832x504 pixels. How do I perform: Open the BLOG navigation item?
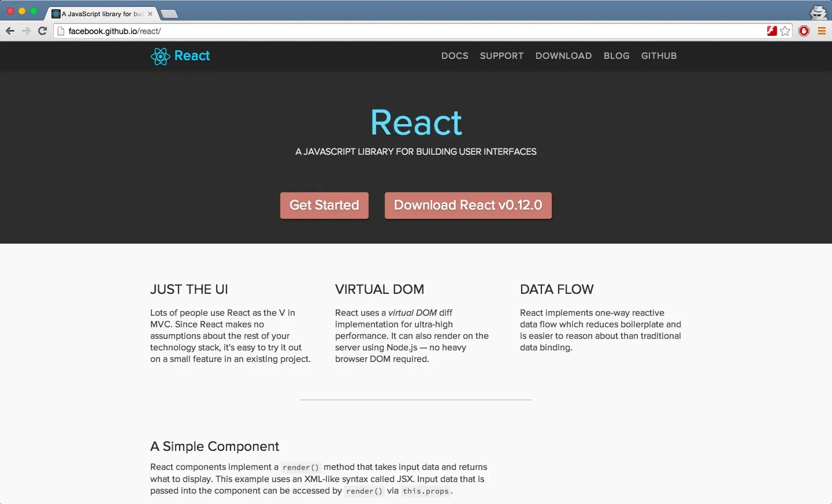click(616, 56)
